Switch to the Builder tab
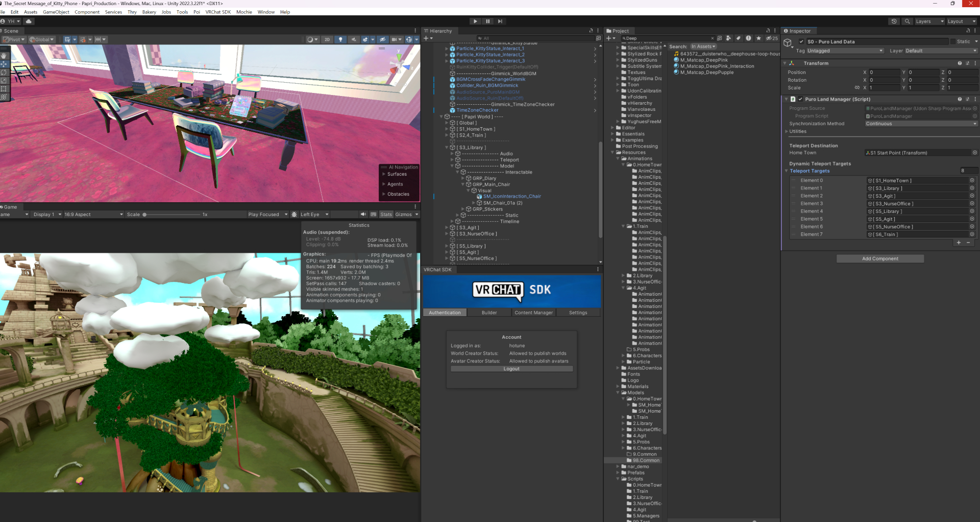980x522 pixels. (x=489, y=313)
